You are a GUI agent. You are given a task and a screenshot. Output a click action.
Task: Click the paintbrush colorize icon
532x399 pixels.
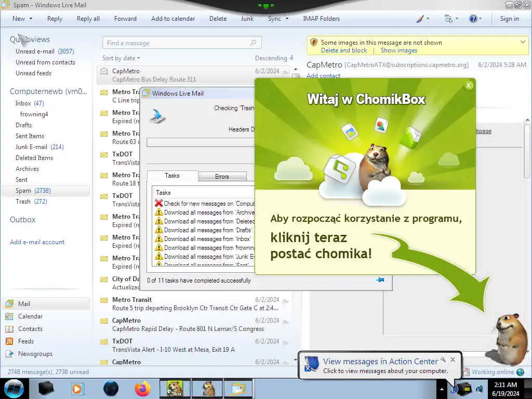pyautogui.click(x=420, y=19)
